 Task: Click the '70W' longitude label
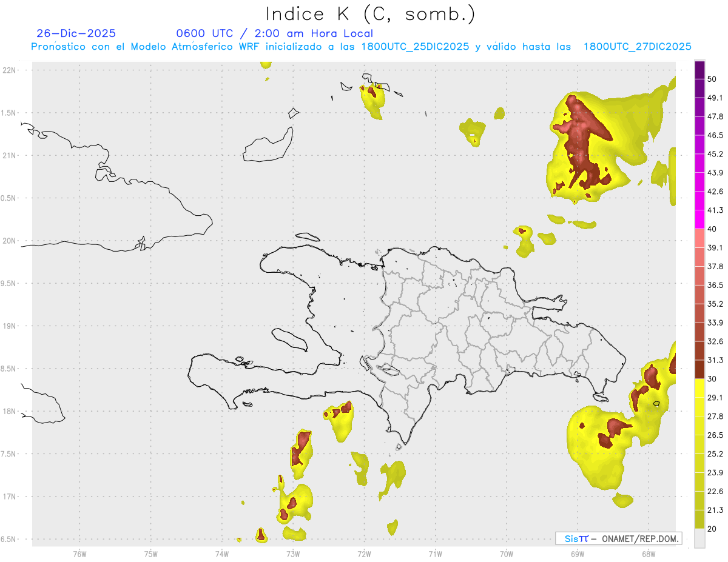(507, 554)
